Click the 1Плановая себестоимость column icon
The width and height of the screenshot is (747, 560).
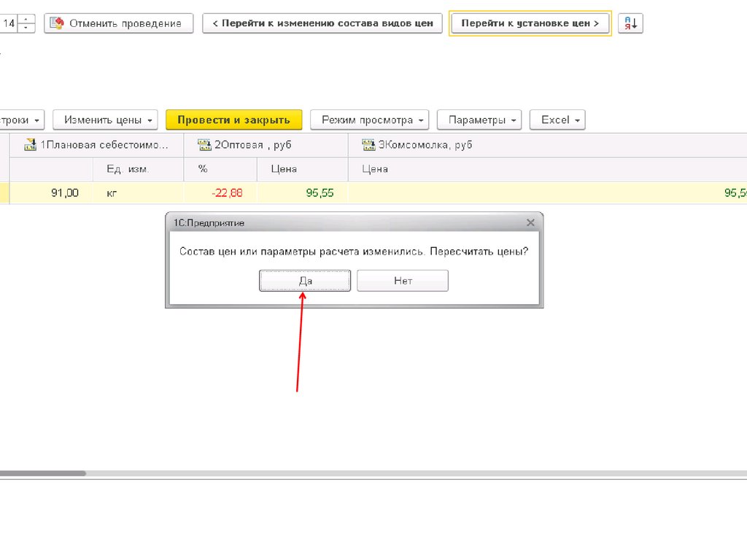pyautogui.click(x=31, y=145)
